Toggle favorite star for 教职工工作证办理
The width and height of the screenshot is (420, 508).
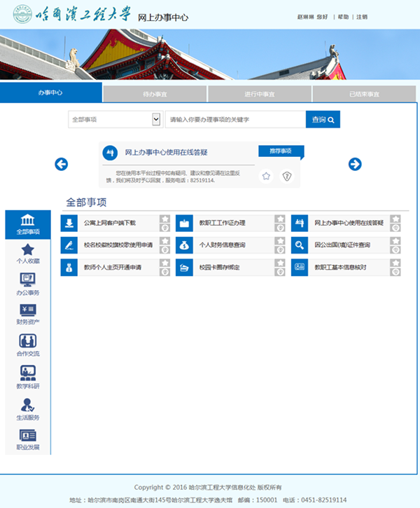click(x=279, y=219)
